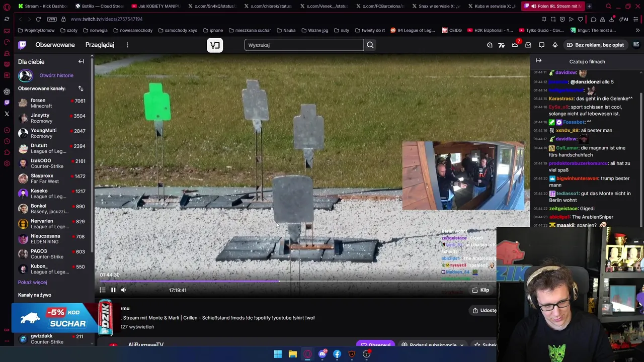Open the Windows Start menu
The width and height of the screenshot is (644, 362).
point(278,354)
